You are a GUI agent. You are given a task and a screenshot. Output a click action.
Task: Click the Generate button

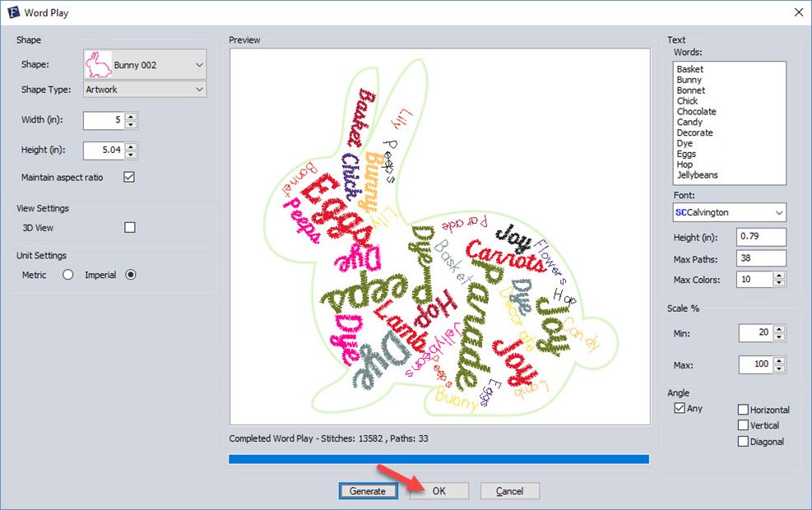[x=368, y=490]
